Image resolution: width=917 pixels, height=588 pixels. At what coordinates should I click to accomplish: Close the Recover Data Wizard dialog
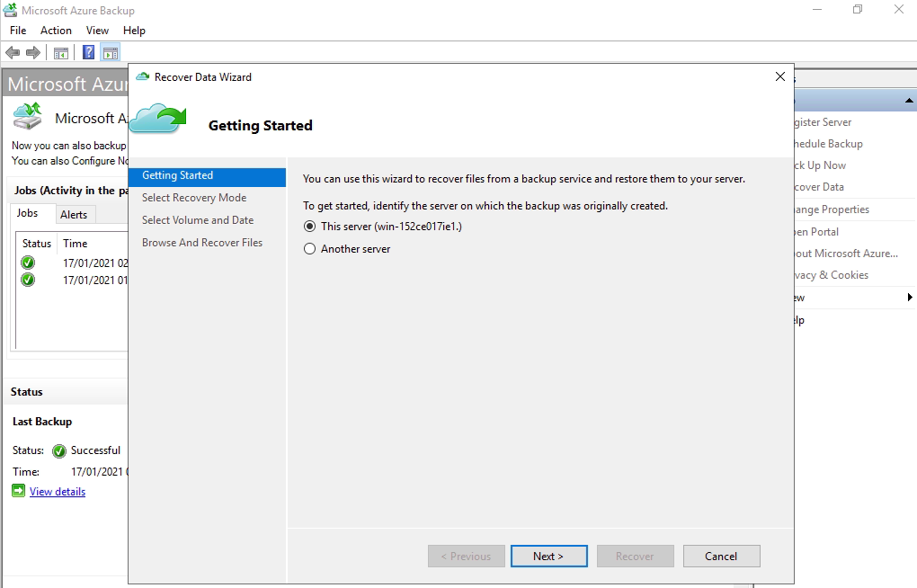(x=779, y=77)
